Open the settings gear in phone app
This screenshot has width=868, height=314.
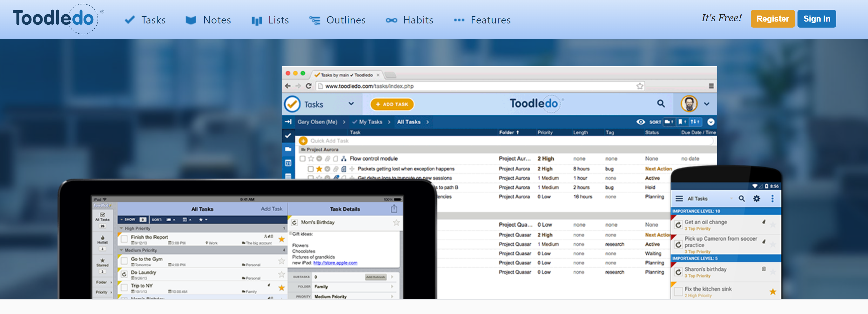click(757, 199)
